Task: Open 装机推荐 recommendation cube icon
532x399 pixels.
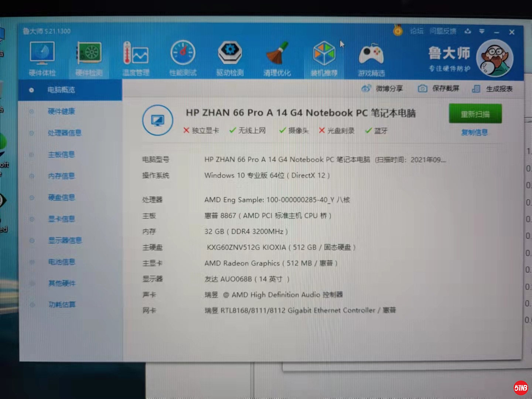Action: 324,58
